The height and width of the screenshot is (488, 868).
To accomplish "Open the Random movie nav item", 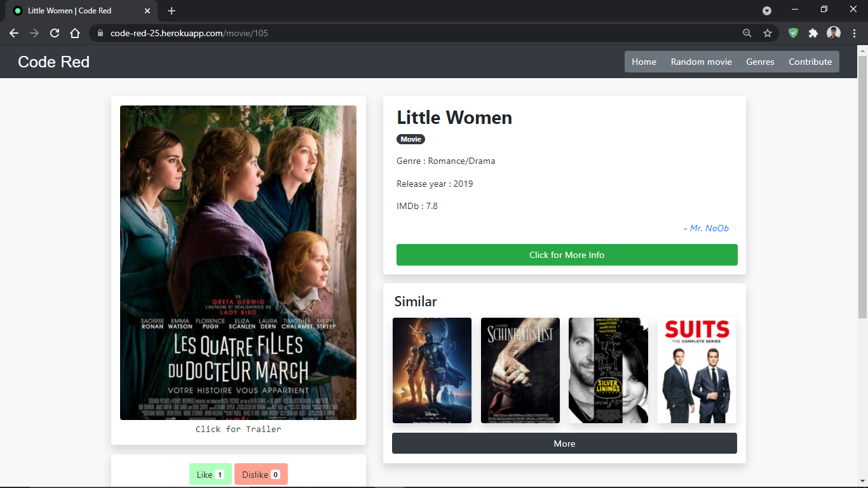I will (702, 62).
